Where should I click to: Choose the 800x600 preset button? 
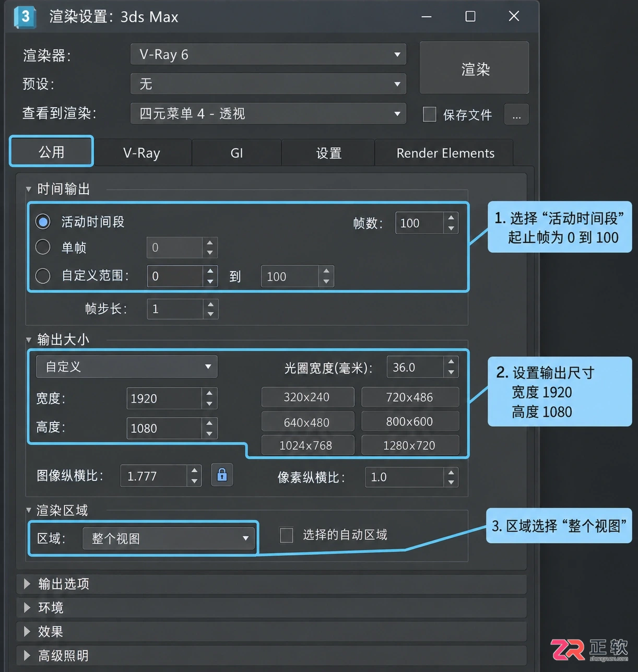410,421
